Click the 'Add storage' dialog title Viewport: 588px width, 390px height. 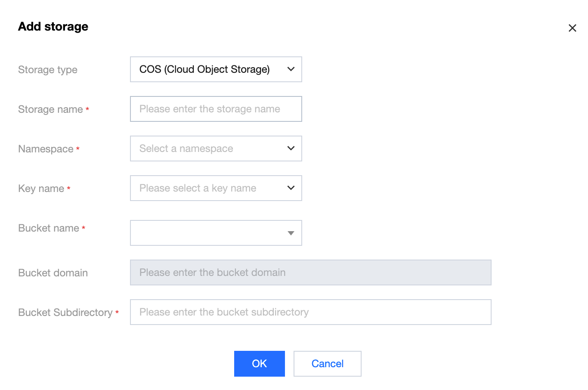pos(53,27)
